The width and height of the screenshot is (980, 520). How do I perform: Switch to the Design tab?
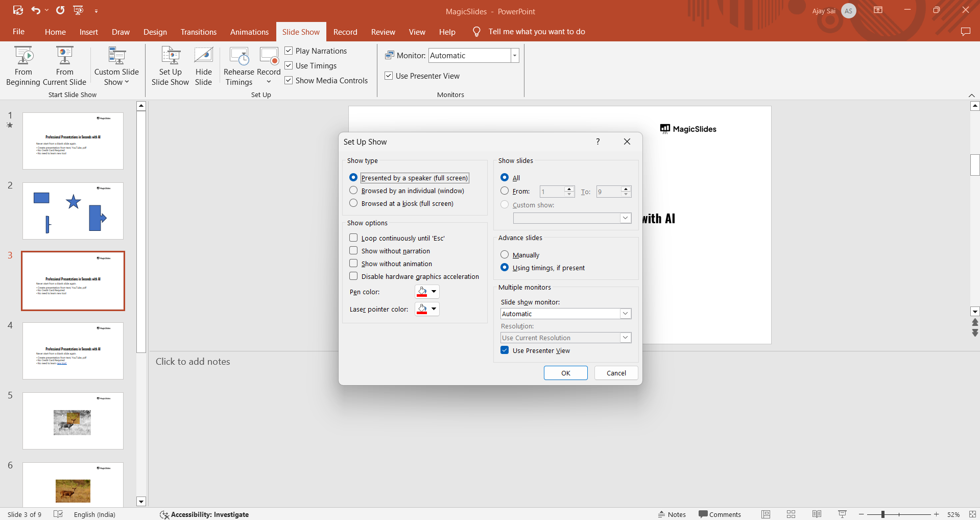[155, 32]
